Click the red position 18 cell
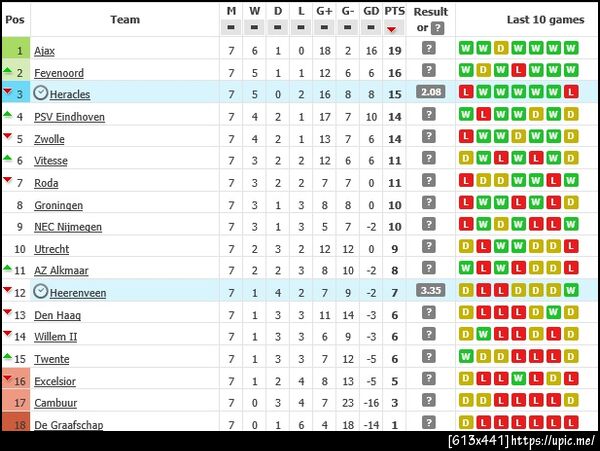 (x=16, y=424)
